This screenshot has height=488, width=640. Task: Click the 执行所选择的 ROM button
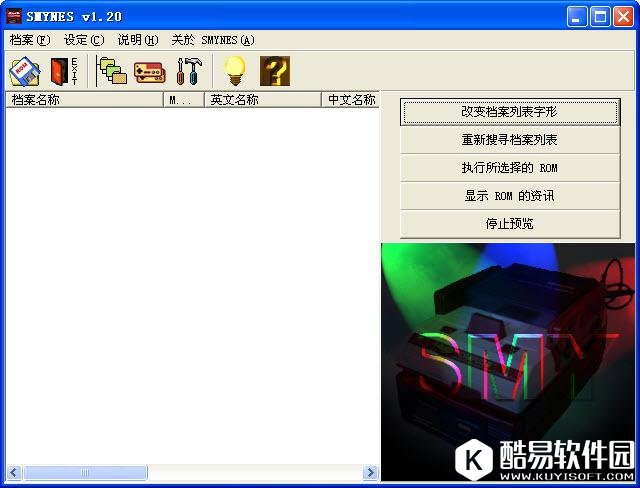pos(509,168)
